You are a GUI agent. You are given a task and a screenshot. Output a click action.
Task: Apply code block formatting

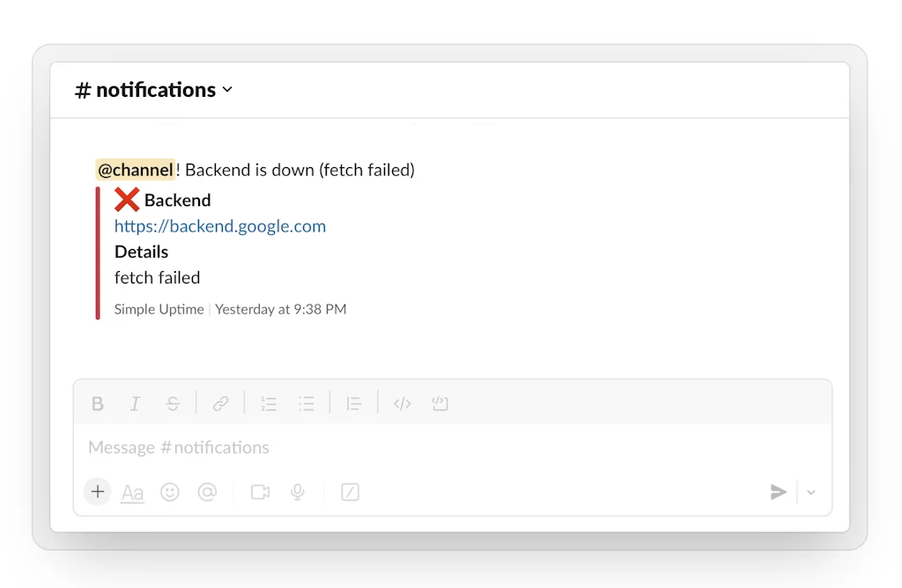click(x=403, y=403)
